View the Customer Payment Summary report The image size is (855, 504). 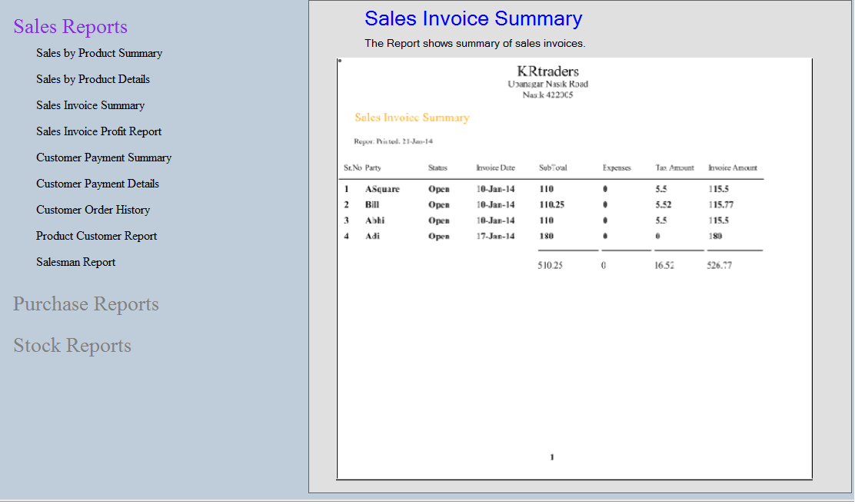[104, 157]
